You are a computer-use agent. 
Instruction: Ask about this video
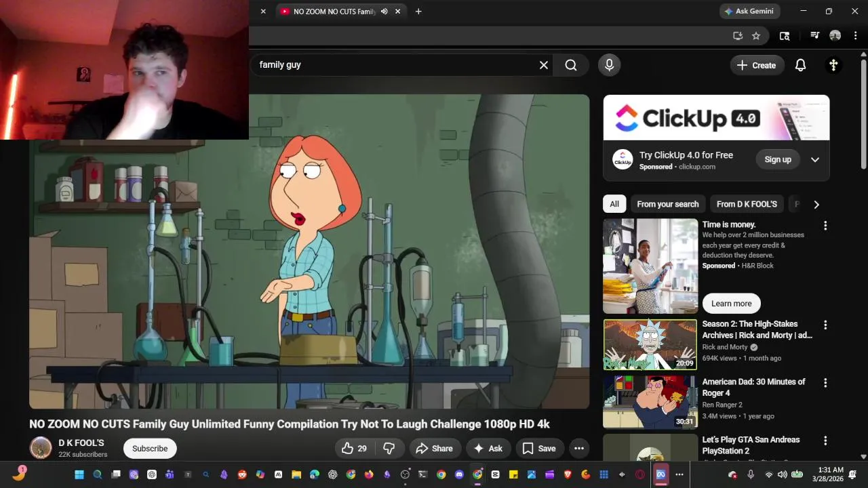tap(488, 448)
